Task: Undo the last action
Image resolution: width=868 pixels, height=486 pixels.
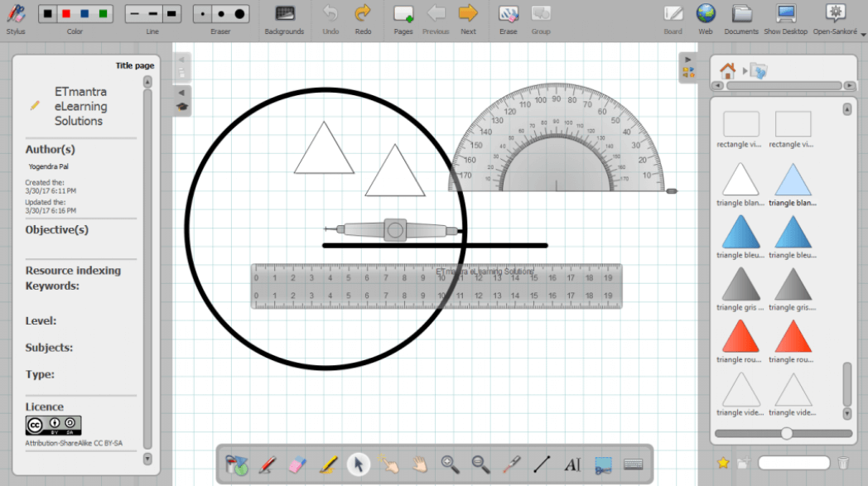Action: point(330,19)
